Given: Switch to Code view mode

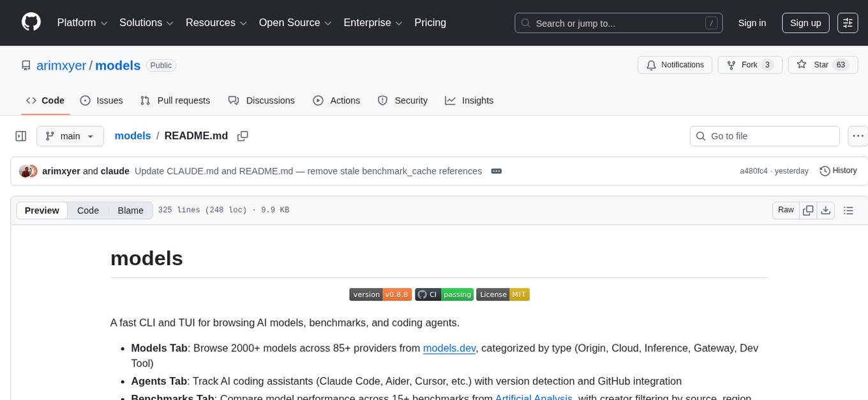Looking at the screenshot, I should tap(88, 210).
